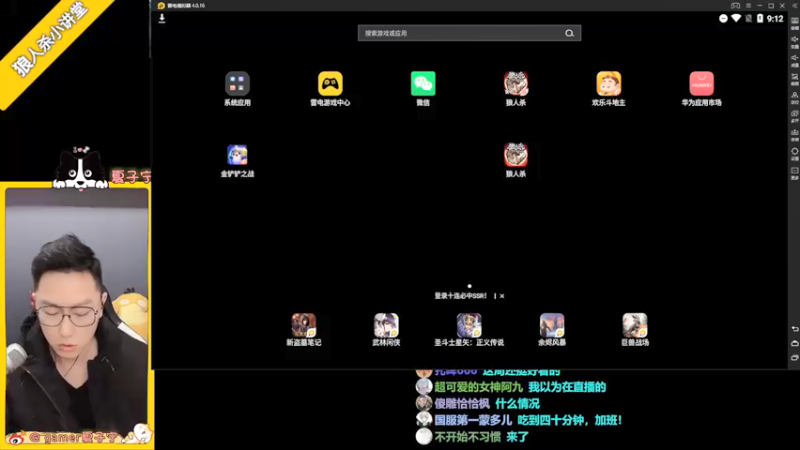Click chat user 不开始不习惯
800x450 pixels.
(467, 437)
